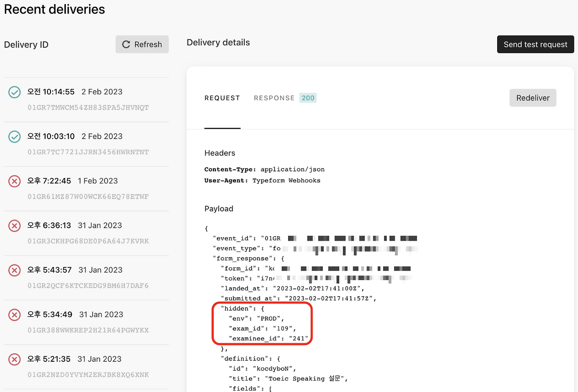Click the "event_type" payload line
The image size is (578, 392).
click(x=315, y=248)
